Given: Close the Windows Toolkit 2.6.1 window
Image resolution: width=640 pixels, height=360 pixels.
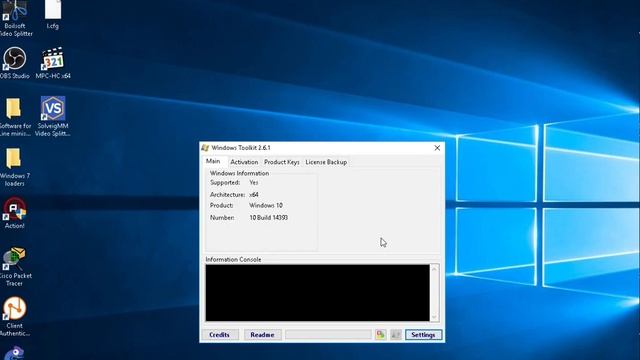Looking at the screenshot, I should tap(437, 148).
